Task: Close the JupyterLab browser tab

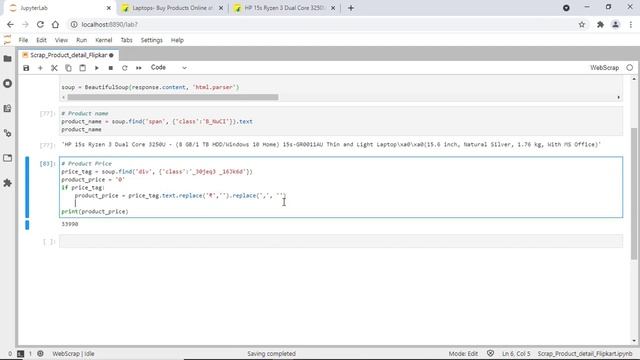Action: [x=109, y=8]
